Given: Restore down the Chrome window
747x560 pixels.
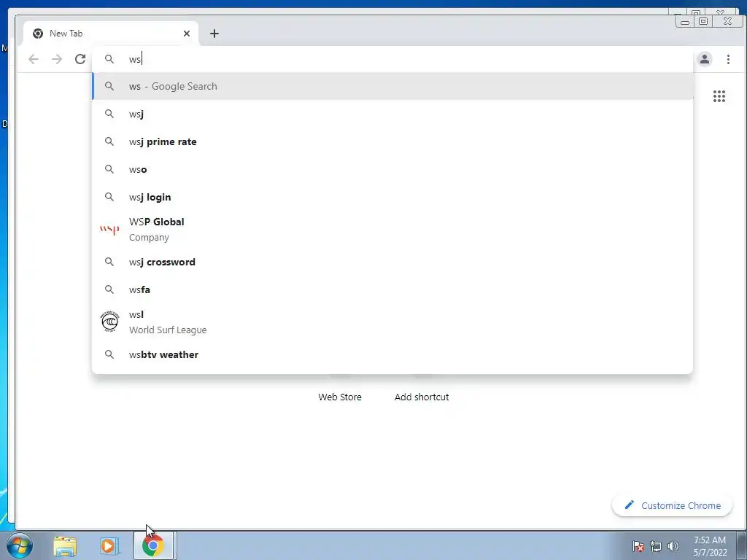Looking at the screenshot, I should [703, 21].
